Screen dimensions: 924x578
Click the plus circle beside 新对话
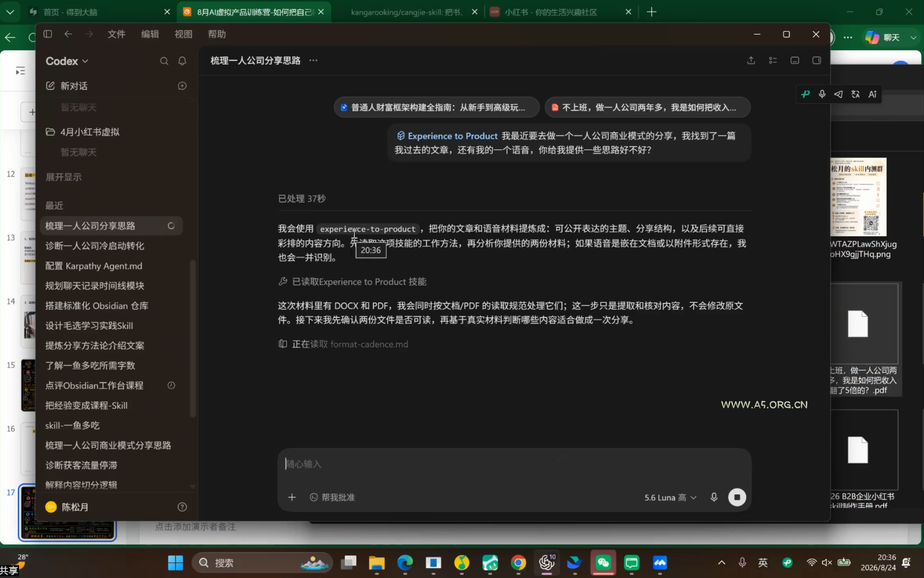tap(182, 86)
